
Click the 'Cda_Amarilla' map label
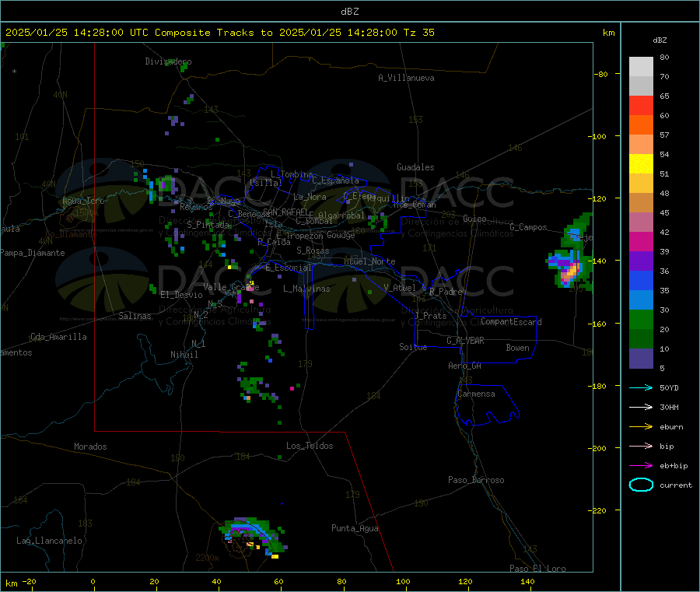tap(58, 337)
